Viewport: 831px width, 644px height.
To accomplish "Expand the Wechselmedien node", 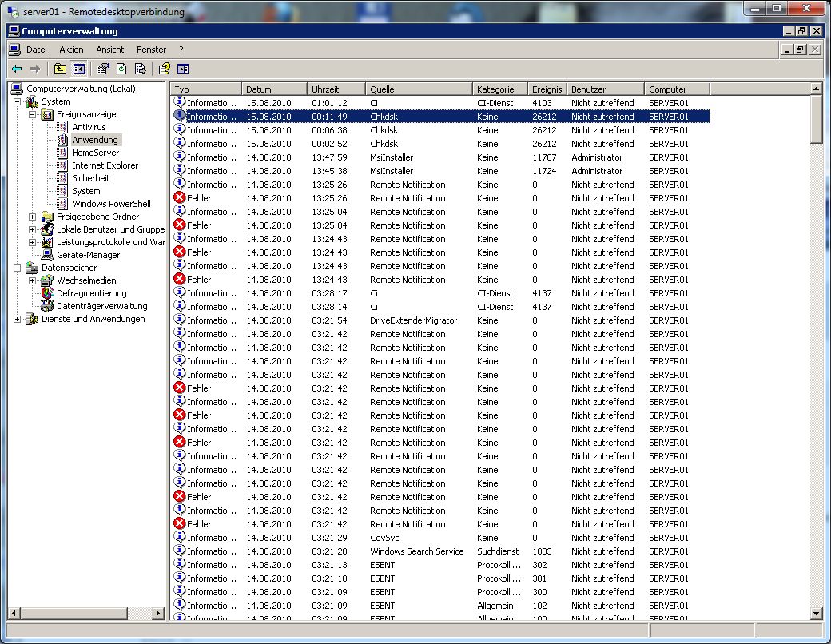I will pos(32,280).
